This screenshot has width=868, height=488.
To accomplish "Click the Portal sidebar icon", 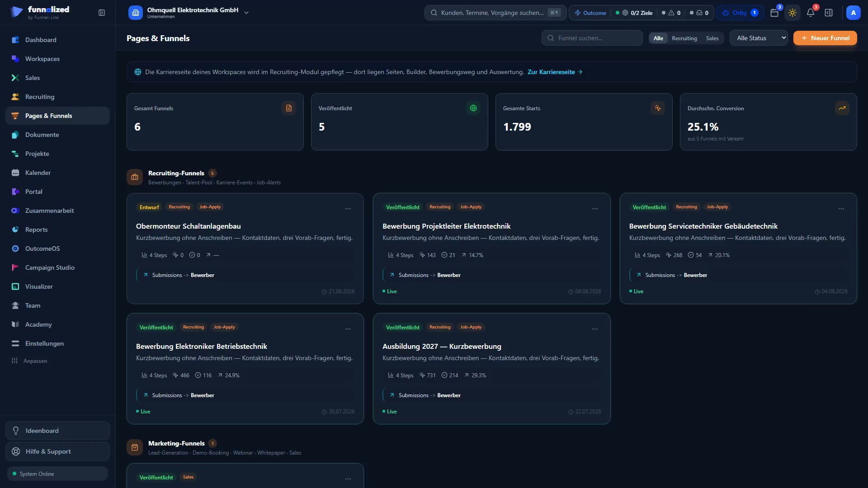I will [x=15, y=192].
